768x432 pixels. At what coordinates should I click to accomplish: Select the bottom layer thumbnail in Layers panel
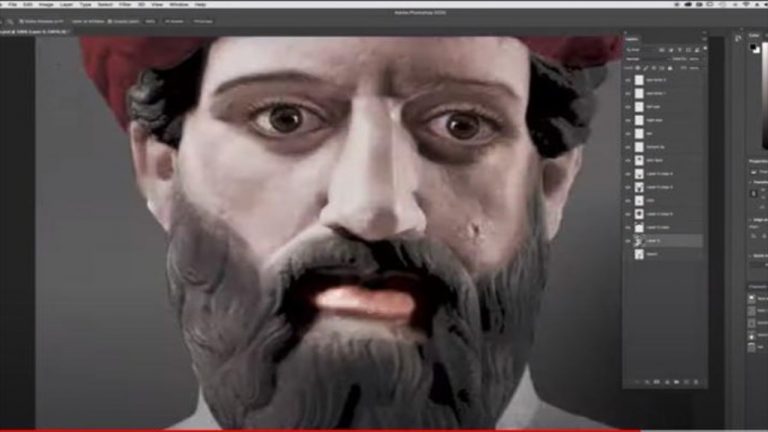click(x=640, y=254)
